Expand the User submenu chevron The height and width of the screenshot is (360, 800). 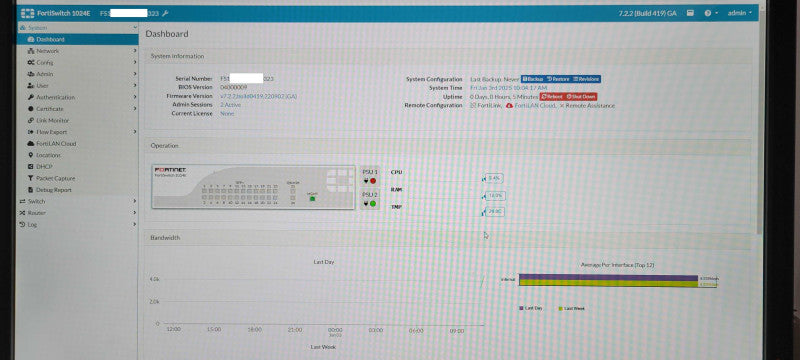point(135,86)
